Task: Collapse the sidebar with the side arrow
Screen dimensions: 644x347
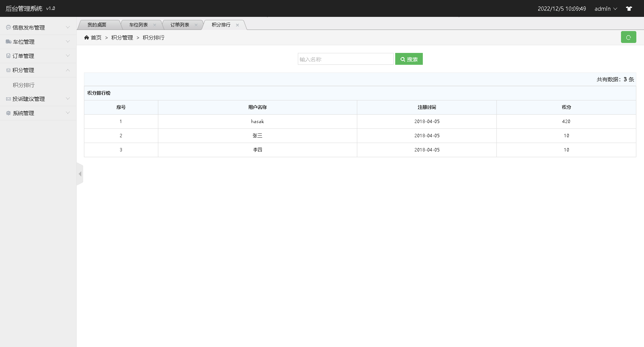Action: (x=80, y=174)
